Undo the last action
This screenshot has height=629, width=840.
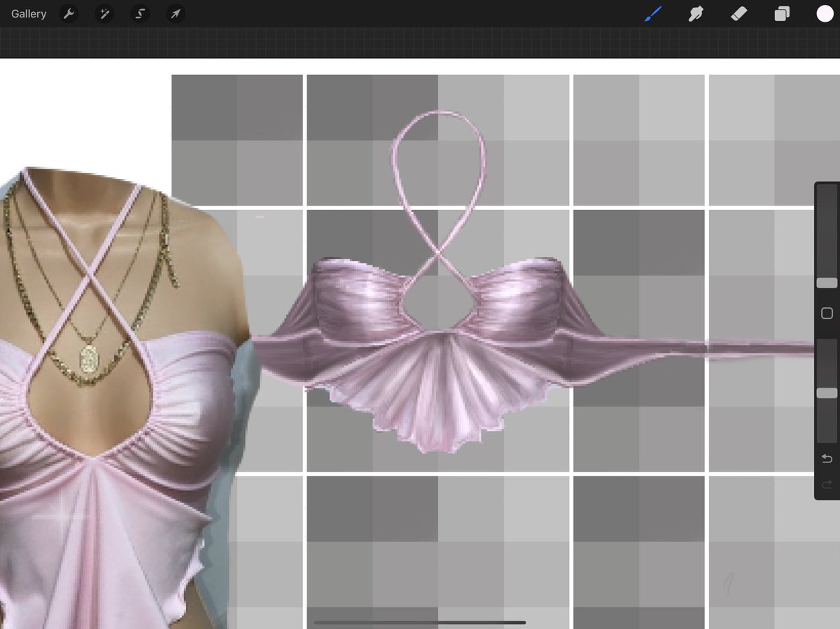[x=827, y=459]
